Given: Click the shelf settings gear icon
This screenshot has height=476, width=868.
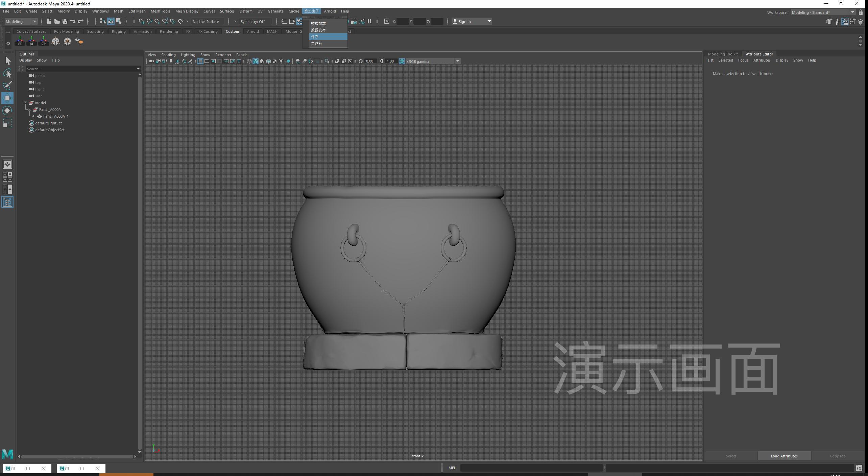Looking at the screenshot, I should point(8,43).
